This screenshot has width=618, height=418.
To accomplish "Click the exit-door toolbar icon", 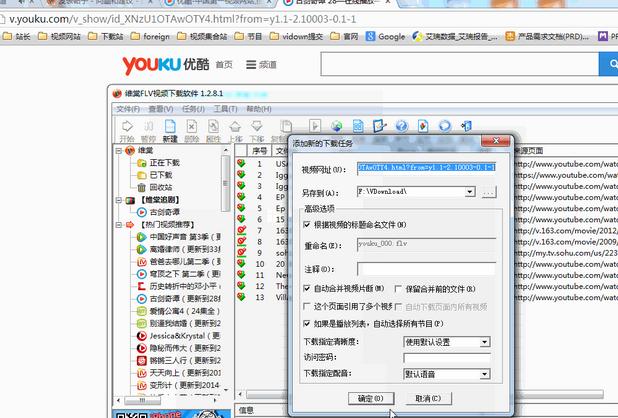I will click(x=466, y=126).
